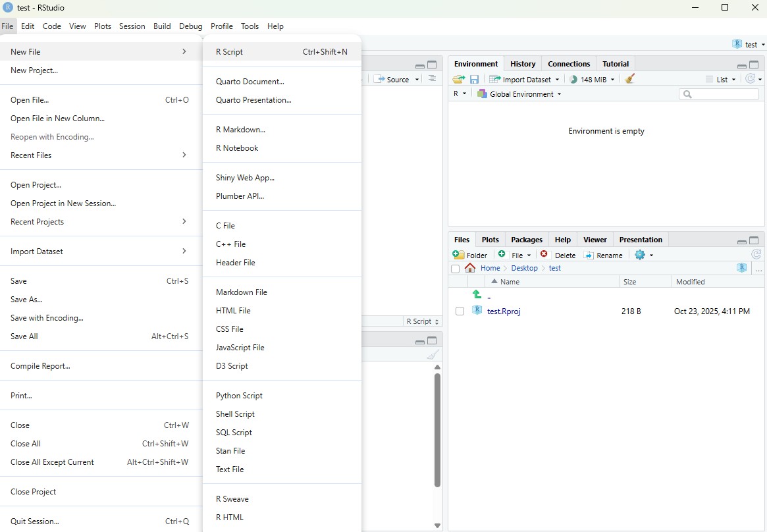Click the green up-arrow parent directory icon
767x532 pixels.
click(x=477, y=295)
